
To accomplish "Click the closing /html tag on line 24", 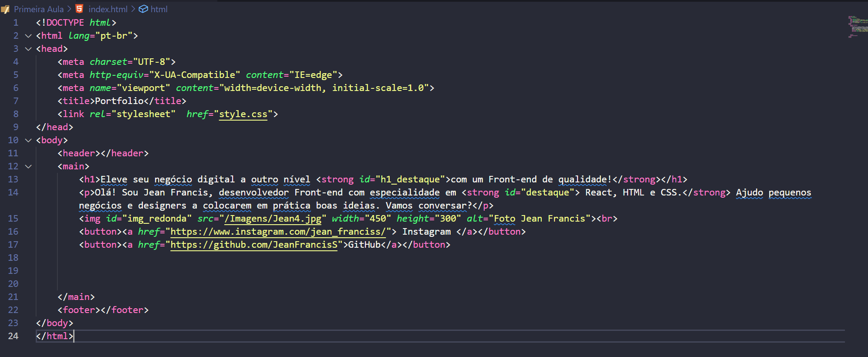I will pos(54,336).
